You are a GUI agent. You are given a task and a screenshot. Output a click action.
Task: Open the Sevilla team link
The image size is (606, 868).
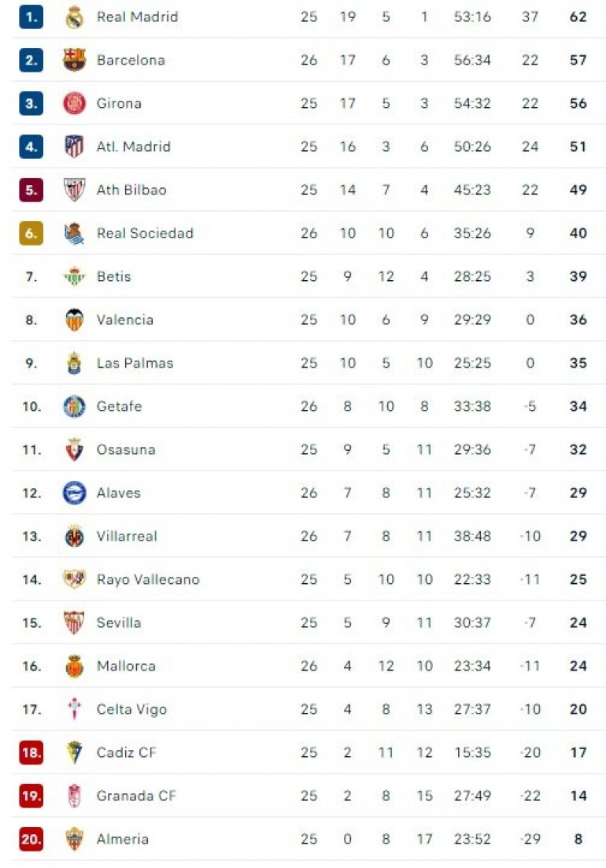[x=119, y=622]
